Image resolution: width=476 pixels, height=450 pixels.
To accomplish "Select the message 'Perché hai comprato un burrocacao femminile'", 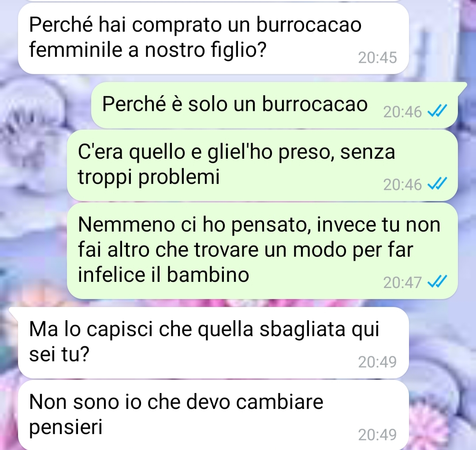I will [213, 38].
